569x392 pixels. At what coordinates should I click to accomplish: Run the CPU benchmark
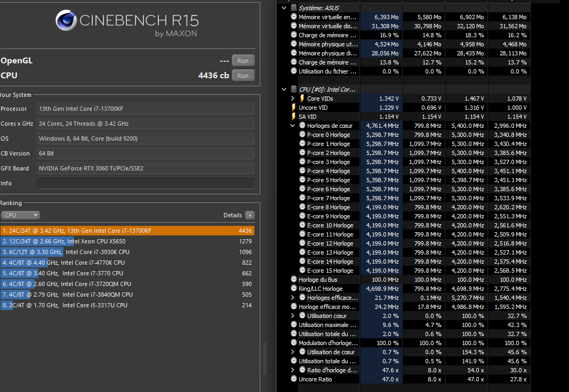(x=243, y=75)
